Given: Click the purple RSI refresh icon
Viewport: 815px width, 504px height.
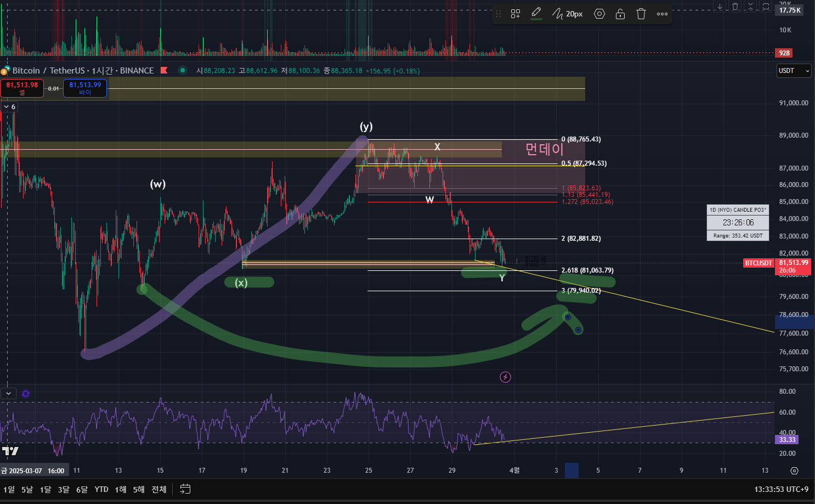Looking at the screenshot, I should 26,394.
